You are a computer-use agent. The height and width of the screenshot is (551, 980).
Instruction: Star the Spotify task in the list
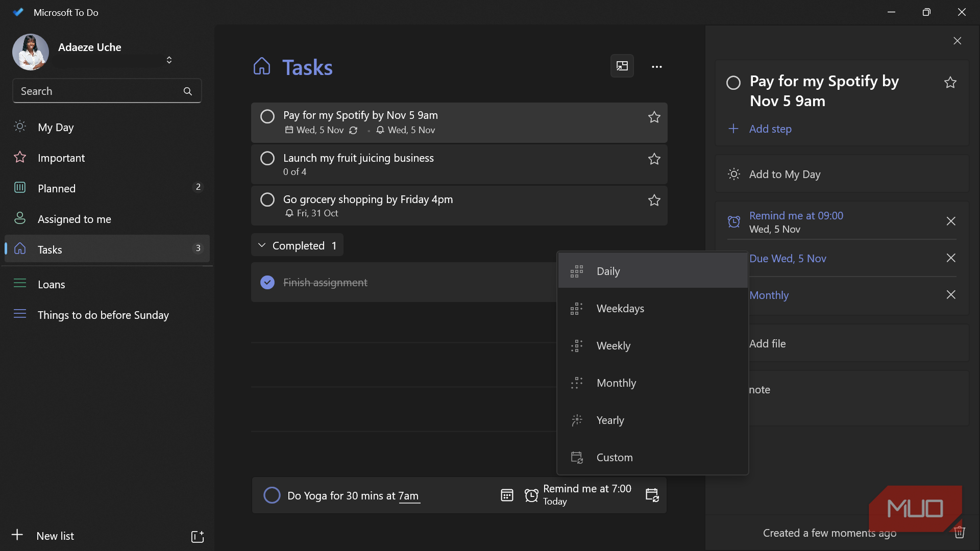[x=654, y=117]
